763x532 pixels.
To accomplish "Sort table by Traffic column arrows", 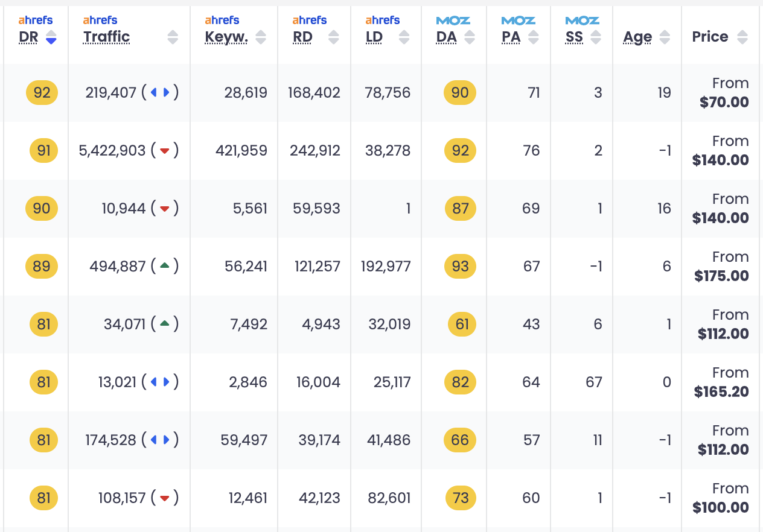I will click(x=173, y=37).
